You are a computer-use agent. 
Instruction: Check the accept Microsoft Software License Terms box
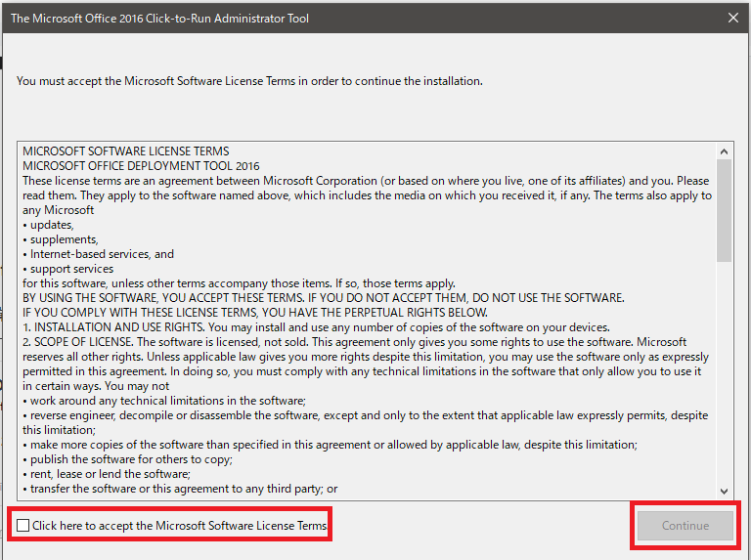click(x=23, y=526)
